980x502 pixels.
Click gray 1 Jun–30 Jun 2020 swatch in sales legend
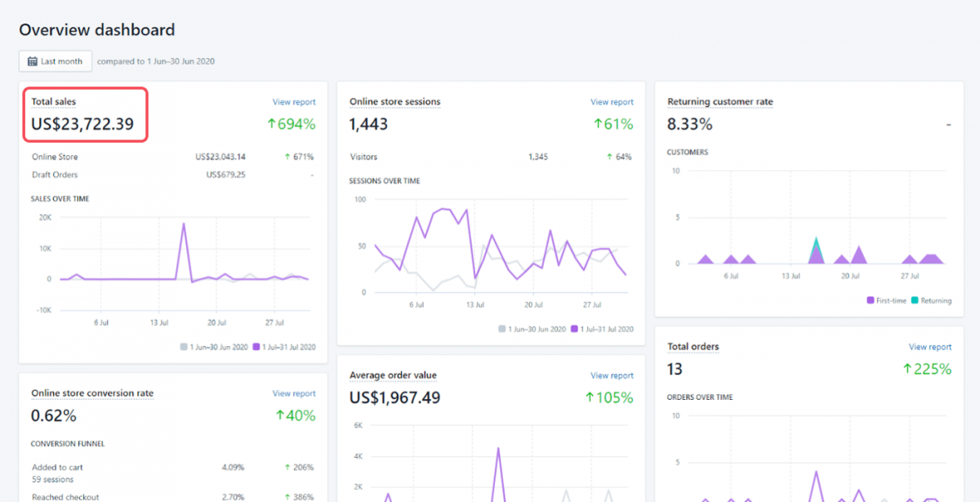184,347
